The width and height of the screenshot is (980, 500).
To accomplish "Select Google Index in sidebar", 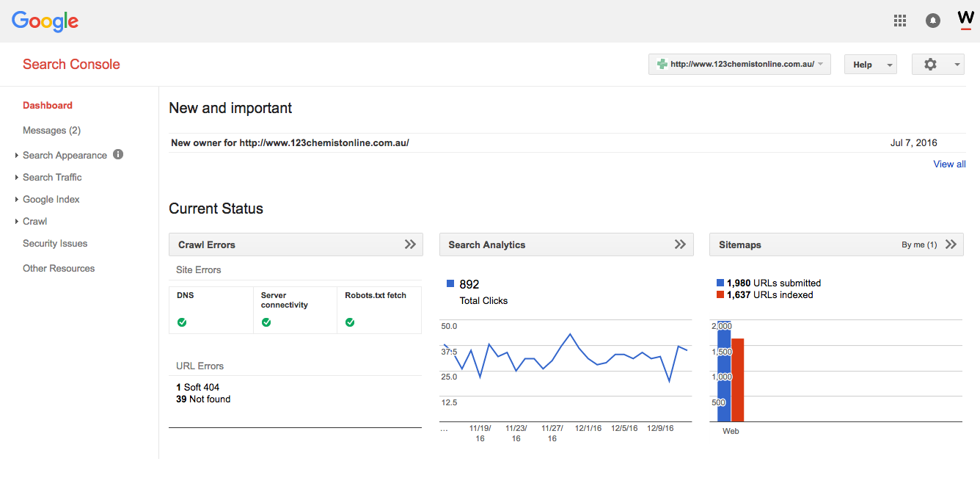I will point(51,199).
